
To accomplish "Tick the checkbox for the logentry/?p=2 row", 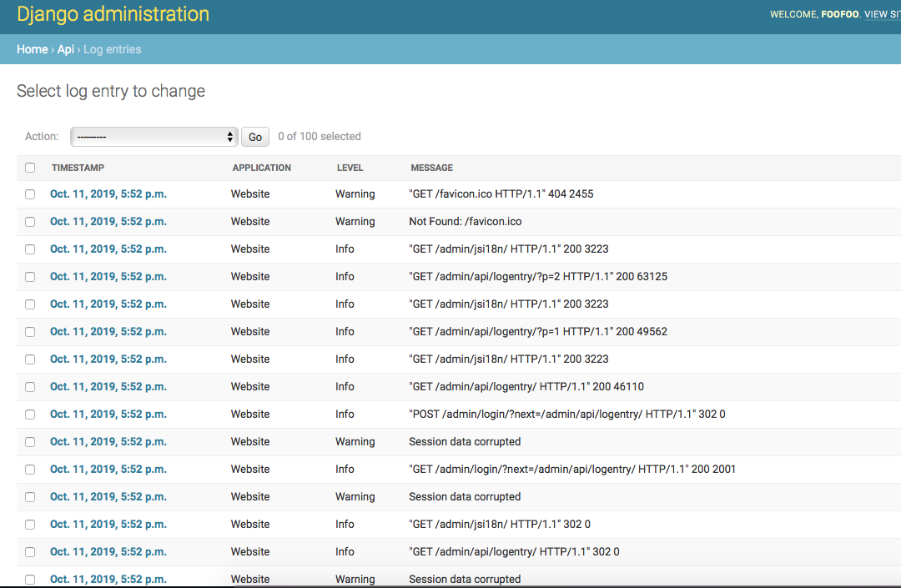I will coord(30,277).
